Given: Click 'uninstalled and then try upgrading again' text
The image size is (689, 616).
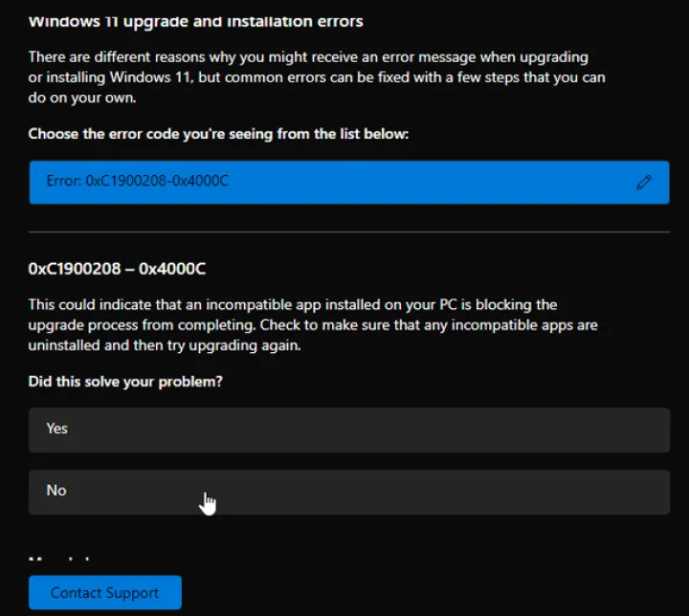Looking at the screenshot, I should click(x=165, y=345).
